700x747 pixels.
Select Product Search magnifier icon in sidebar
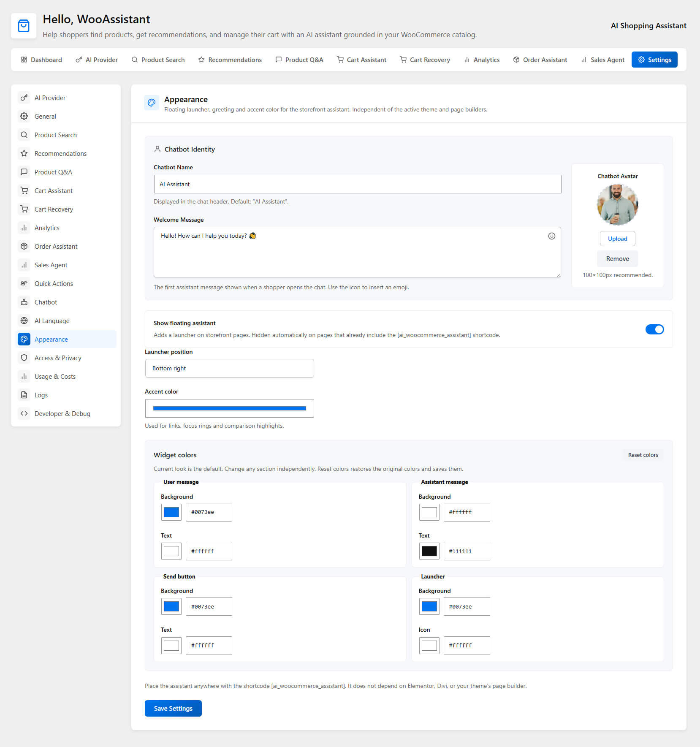(x=24, y=135)
